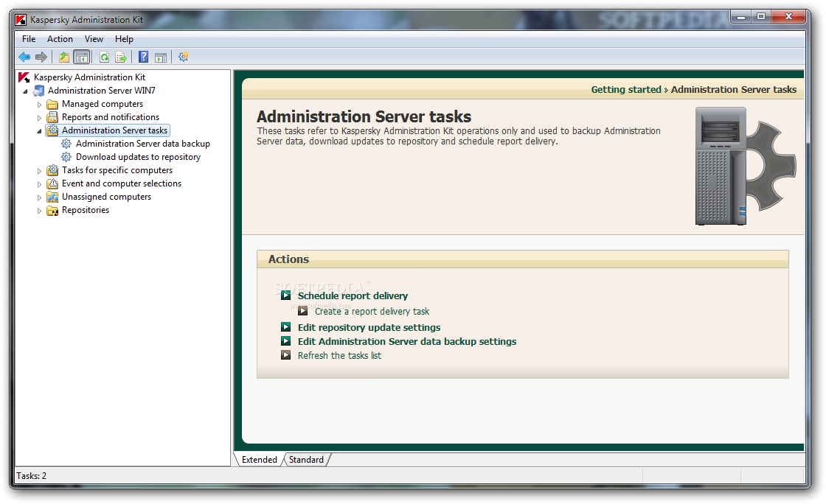Viewport: 826px width, 504px height.
Task: Click the Create a report delivery task link
Action: (x=372, y=312)
